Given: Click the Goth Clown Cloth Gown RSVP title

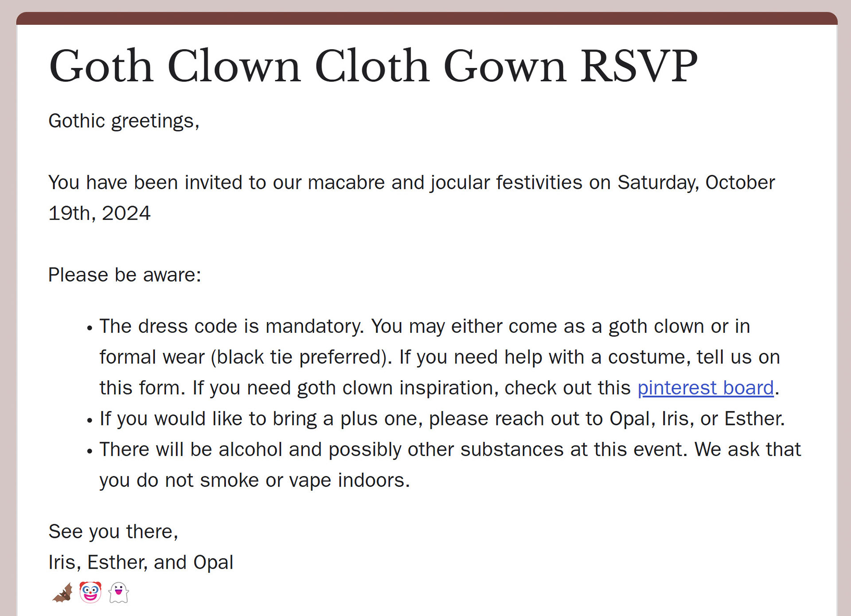Looking at the screenshot, I should 372,66.
